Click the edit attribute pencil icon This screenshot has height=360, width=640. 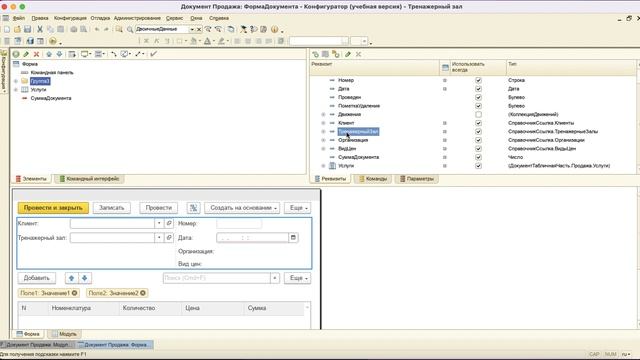coord(348,54)
